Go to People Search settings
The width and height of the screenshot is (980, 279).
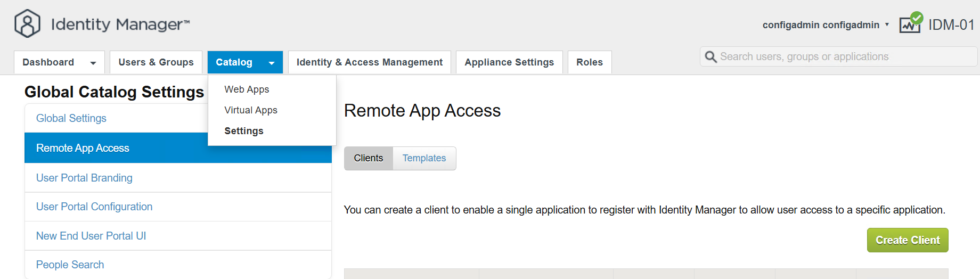pyautogui.click(x=70, y=265)
